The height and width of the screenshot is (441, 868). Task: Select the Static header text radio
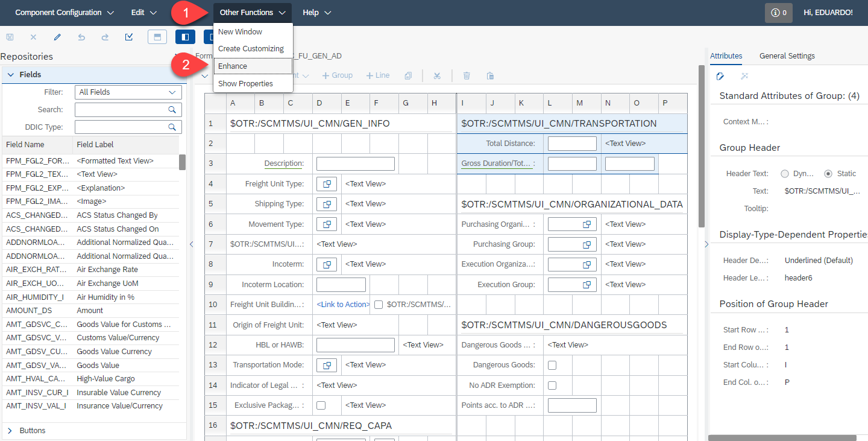coord(828,174)
